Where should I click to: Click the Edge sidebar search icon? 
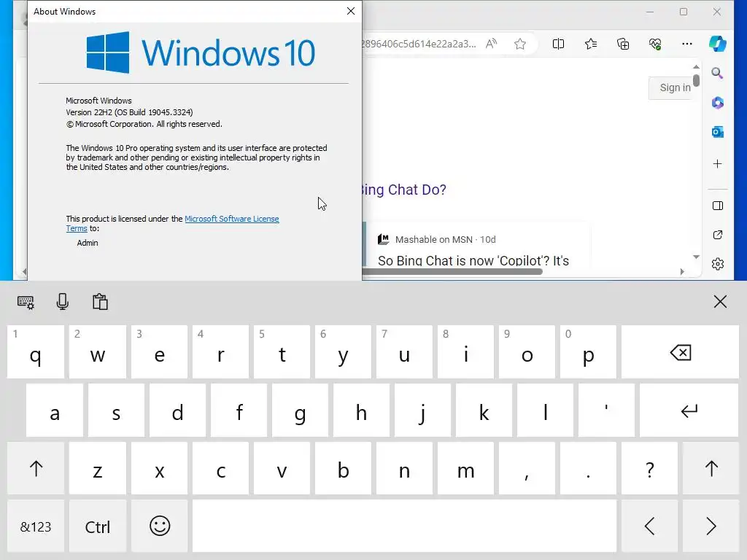[x=718, y=73]
